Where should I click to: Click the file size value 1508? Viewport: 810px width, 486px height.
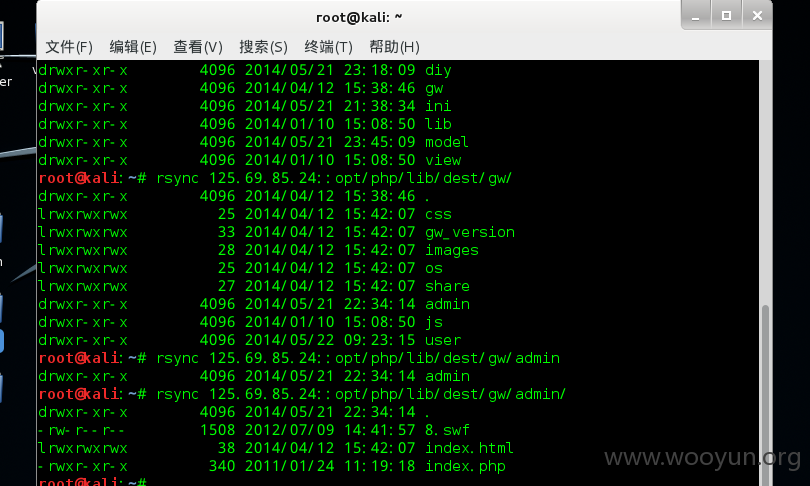pos(217,430)
